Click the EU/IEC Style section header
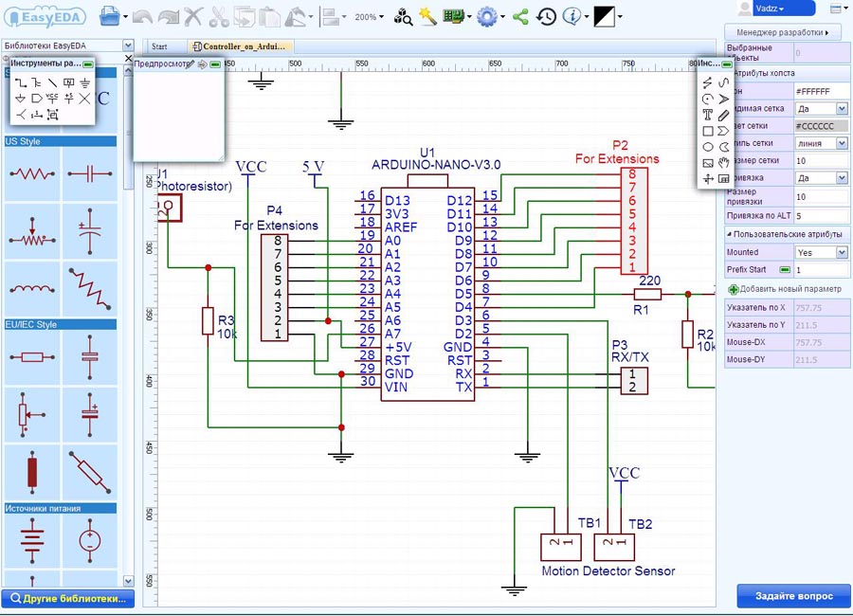The height and width of the screenshot is (616, 853). (x=60, y=324)
